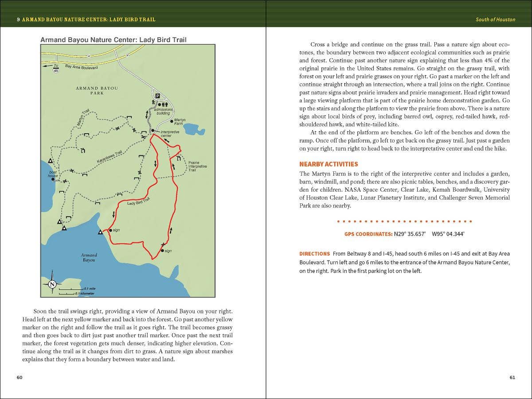This screenshot has width=532, height=399.
Task: Click the chapter 9 header title
Action: 86,20
